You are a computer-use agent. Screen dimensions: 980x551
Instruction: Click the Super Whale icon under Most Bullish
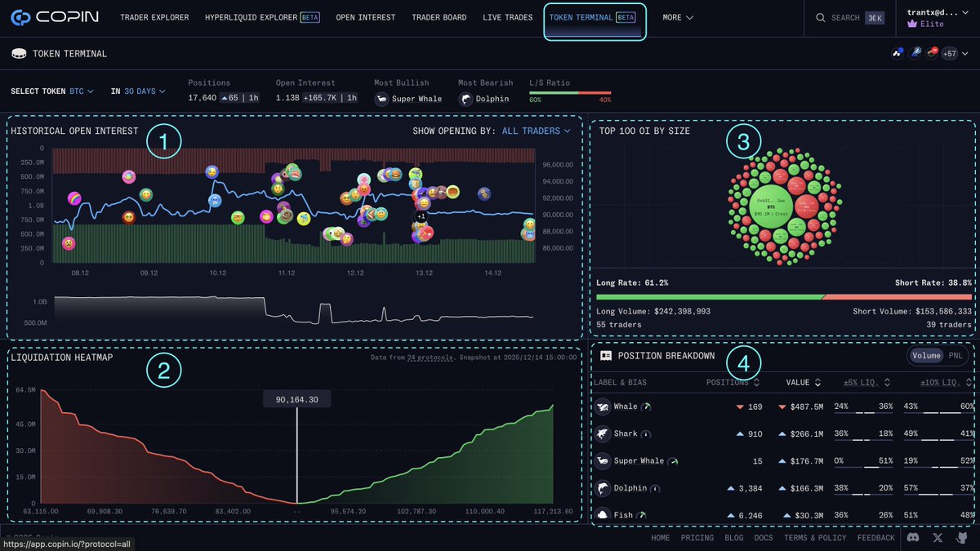point(381,99)
